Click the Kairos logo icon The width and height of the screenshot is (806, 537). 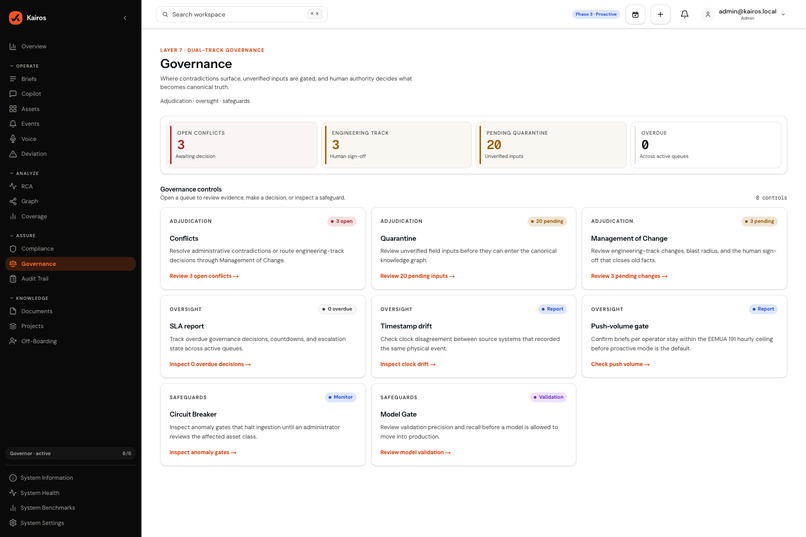tap(15, 17)
